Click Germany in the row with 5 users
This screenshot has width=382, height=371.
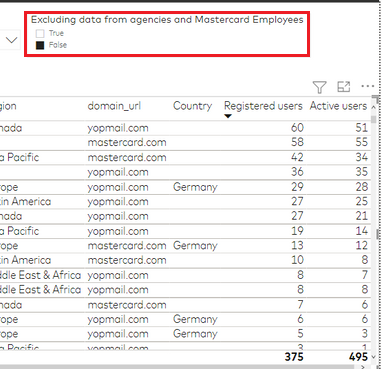coord(195,334)
